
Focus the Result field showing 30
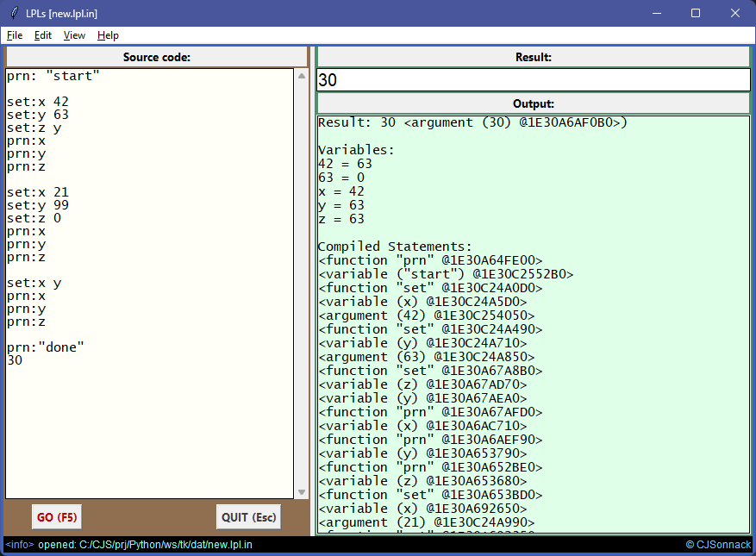pos(533,80)
